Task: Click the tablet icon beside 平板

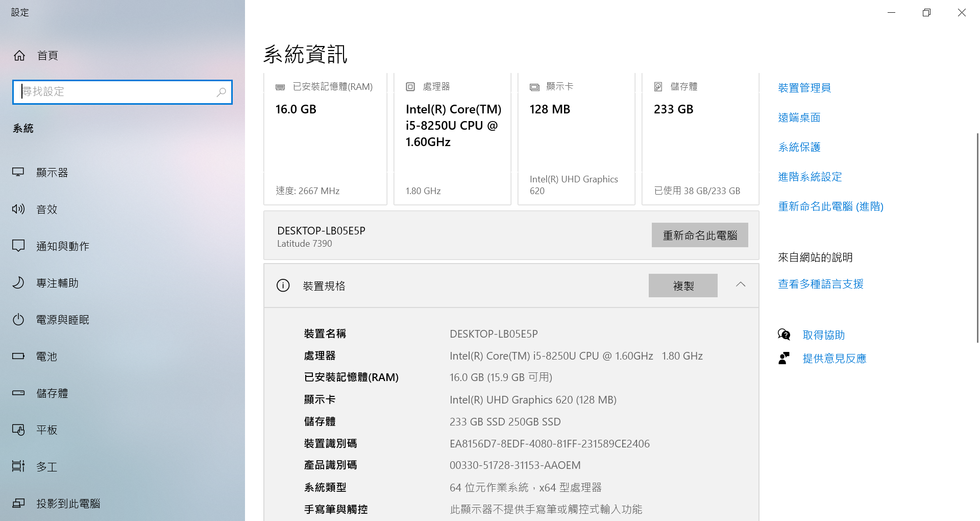Action: tap(18, 430)
